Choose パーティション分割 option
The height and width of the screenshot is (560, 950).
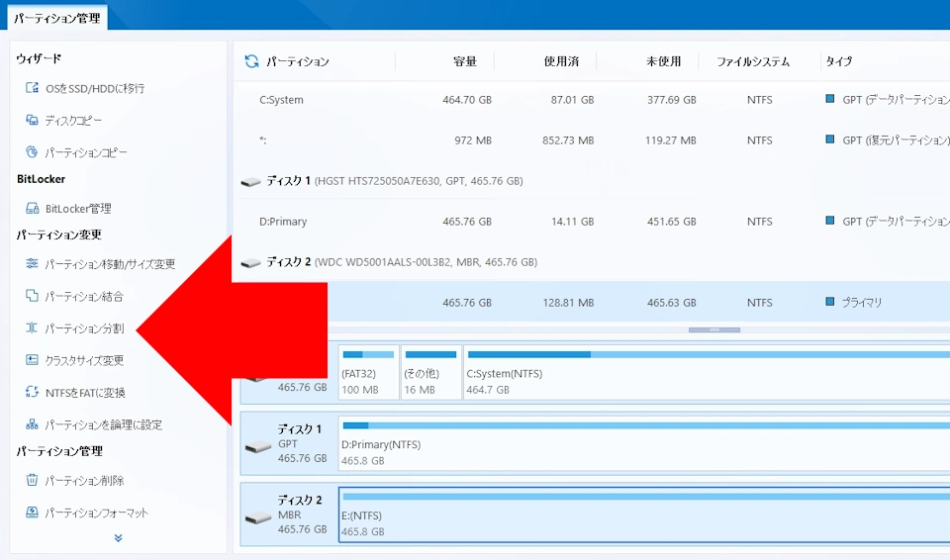click(x=84, y=328)
